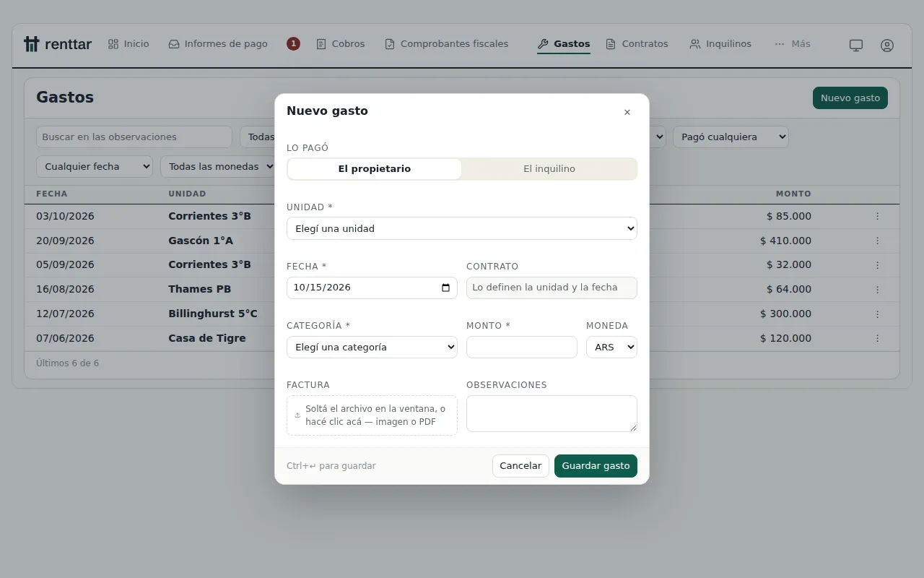
Task: Select El propietario as payer
Action: pyautogui.click(x=375, y=169)
